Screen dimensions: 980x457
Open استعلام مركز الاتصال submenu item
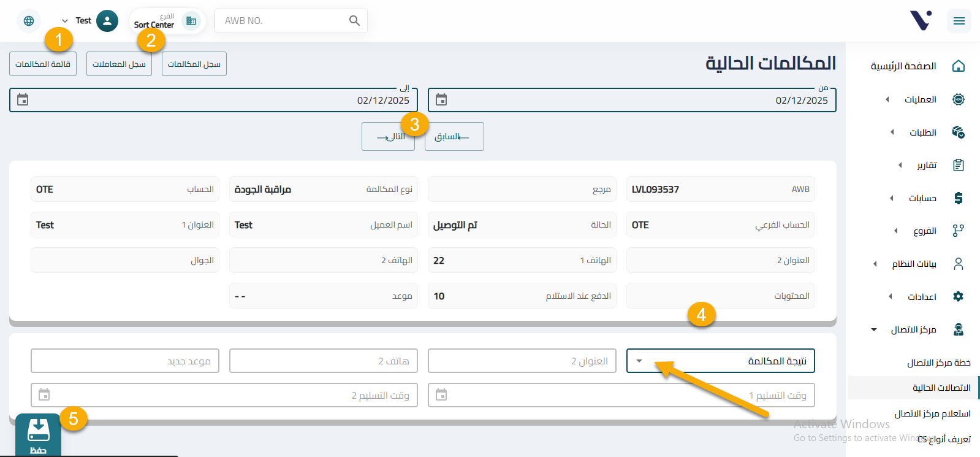932,413
